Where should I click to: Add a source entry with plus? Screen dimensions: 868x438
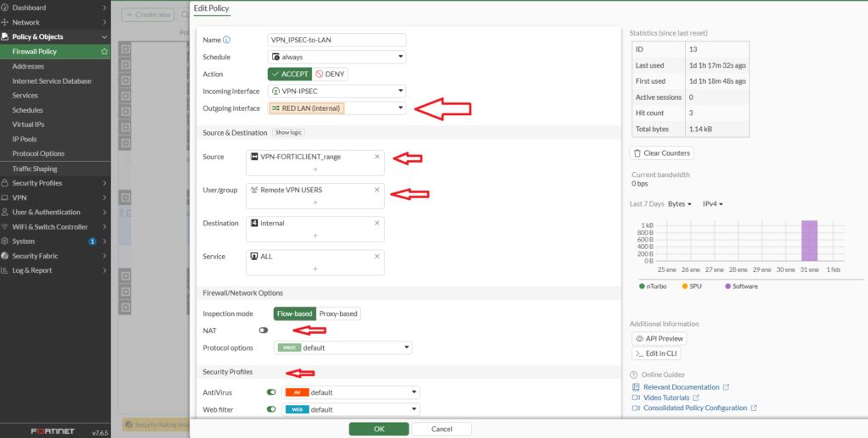click(315, 169)
